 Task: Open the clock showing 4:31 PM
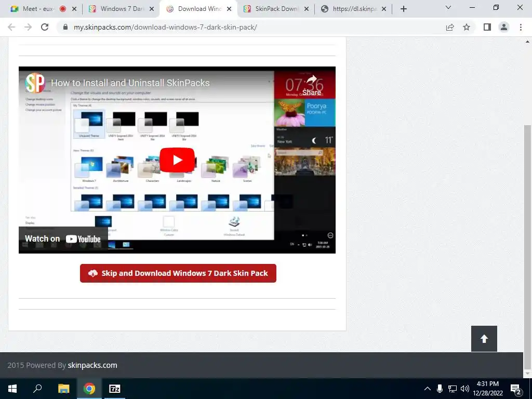pyautogui.click(x=487, y=389)
